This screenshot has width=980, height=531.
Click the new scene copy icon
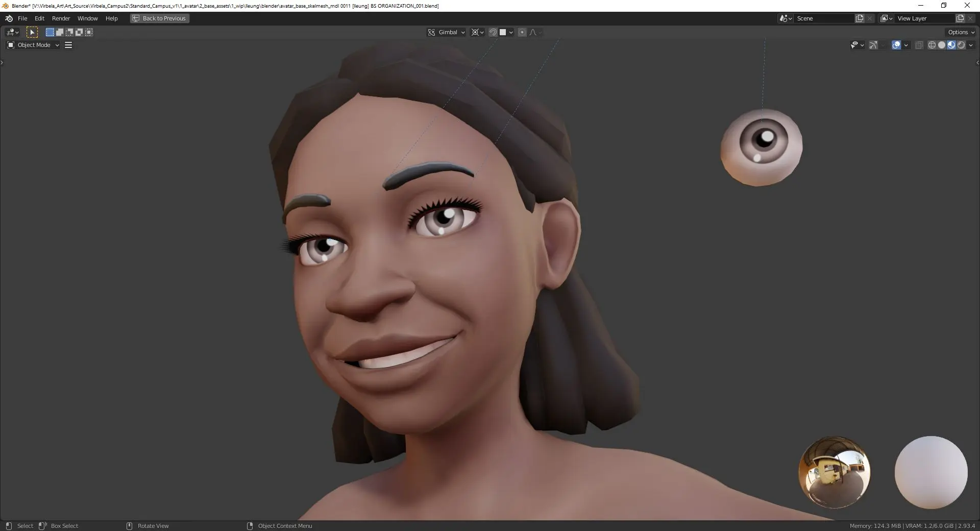coord(860,18)
